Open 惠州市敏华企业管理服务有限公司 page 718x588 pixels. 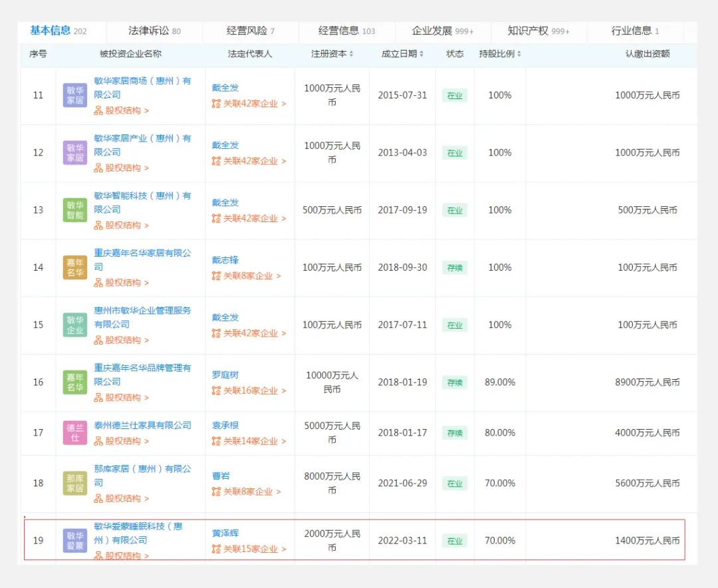click(x=142, y=317)
